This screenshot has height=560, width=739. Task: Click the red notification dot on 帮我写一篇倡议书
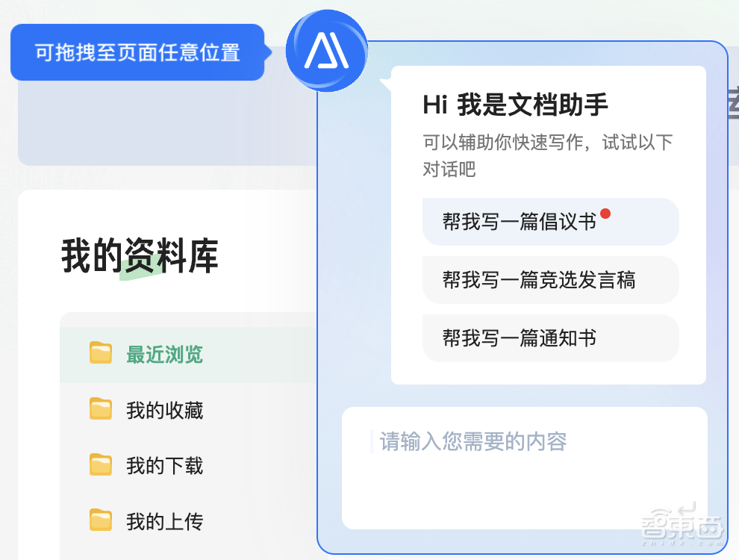[605, 213]
